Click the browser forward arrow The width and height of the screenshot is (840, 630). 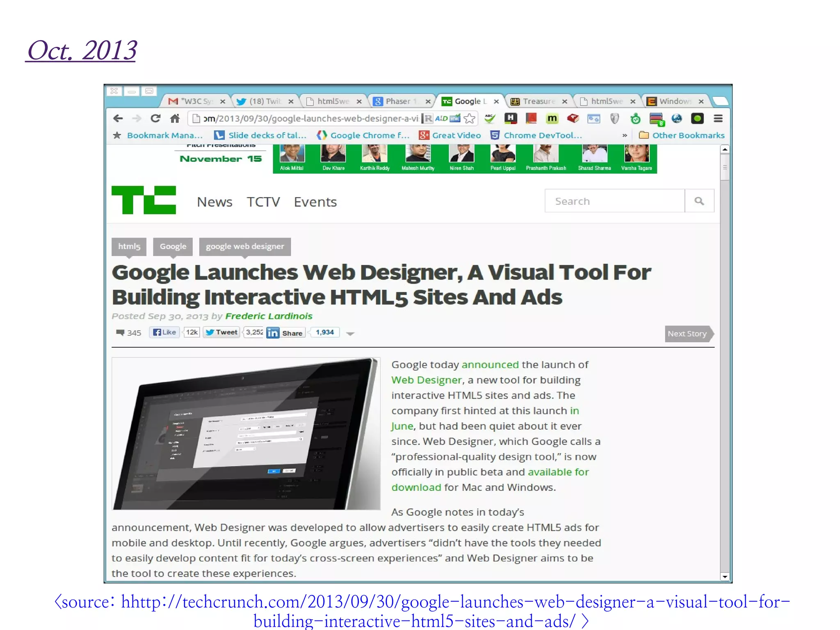pyautogui.click(x=137, y=119)
